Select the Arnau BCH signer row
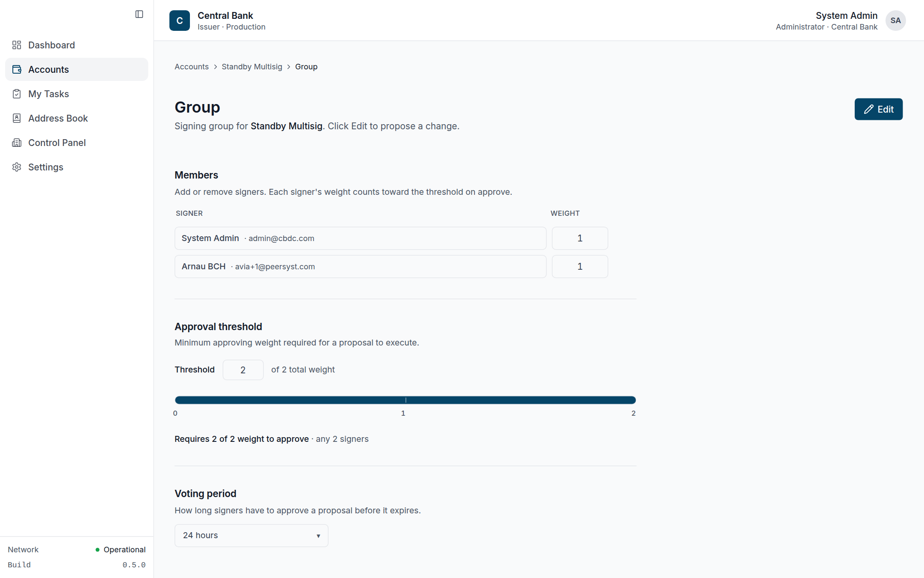The width and height of the screenshot is (924, 578). tap(361, 266)
